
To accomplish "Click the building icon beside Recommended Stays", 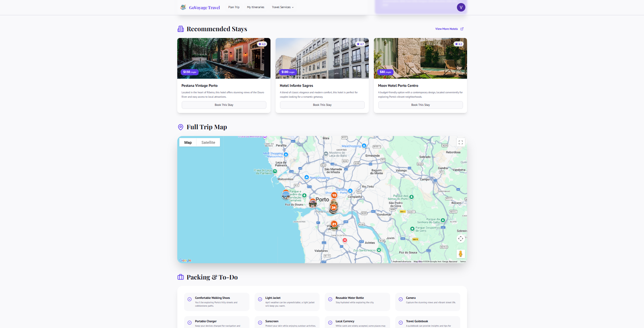I will (180, 28).
